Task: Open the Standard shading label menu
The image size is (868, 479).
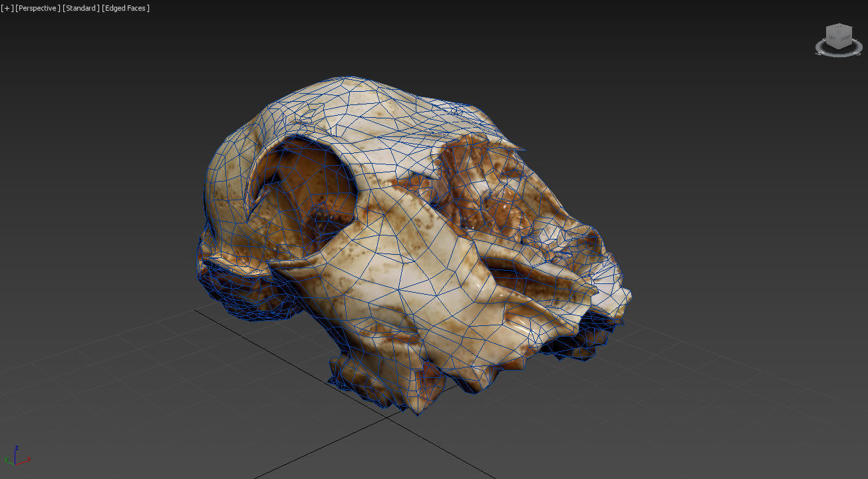Action: tap(81, 8)
